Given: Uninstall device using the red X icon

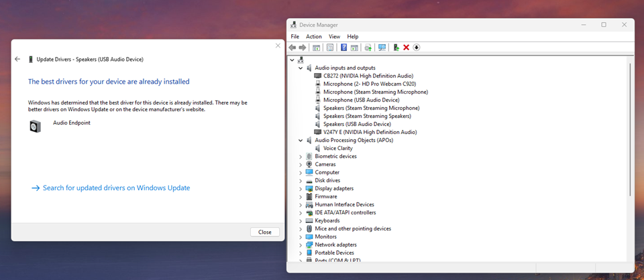Looking at the screenshot, I should 407,48.
